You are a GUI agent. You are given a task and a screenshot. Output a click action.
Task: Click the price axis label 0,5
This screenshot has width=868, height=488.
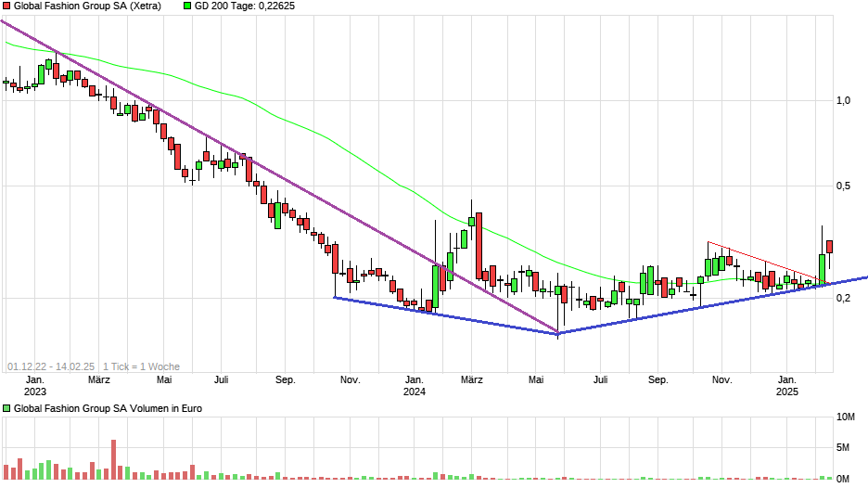click(x=843, y=186)
